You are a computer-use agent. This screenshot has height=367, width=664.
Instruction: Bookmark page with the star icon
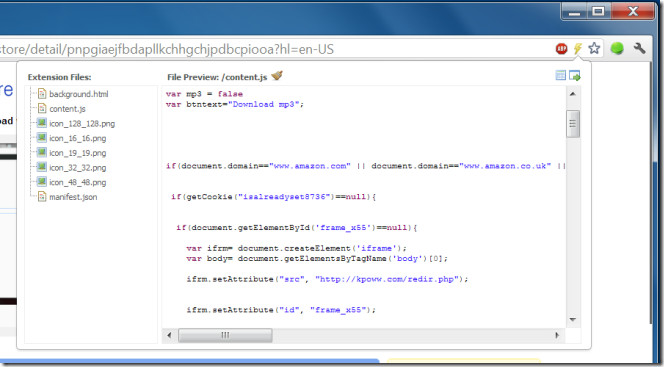tap(594, 48)
